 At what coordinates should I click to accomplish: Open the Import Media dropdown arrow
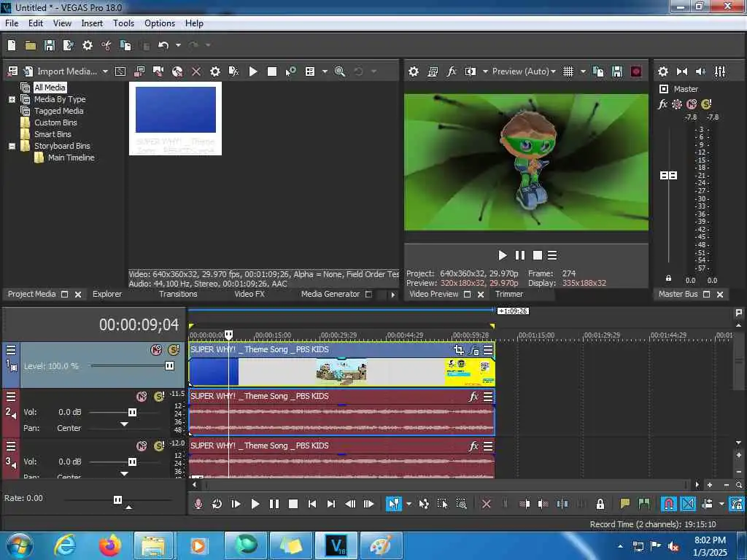coord(105,71)
